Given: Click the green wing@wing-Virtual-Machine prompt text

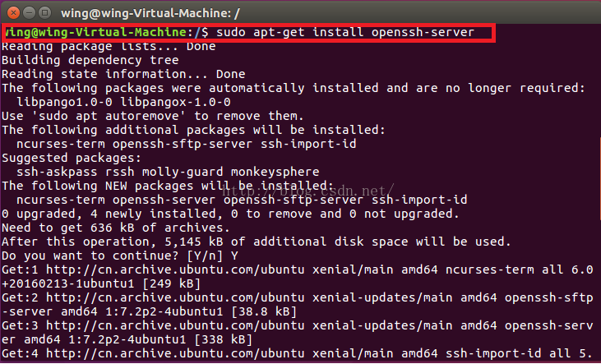Looking at the screenshot, I should [95, 32].
